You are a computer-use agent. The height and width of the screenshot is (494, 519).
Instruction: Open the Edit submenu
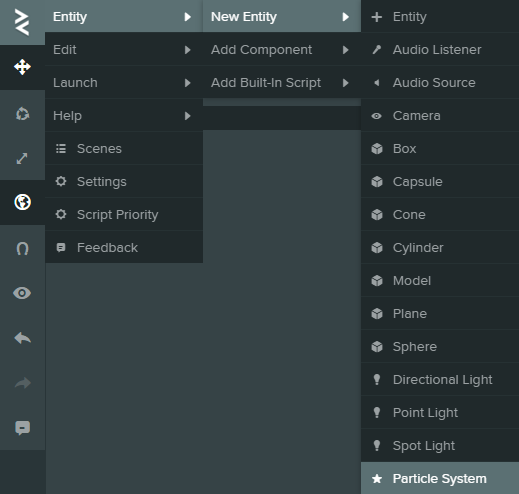pyautogui.click(x=124, y=49)
